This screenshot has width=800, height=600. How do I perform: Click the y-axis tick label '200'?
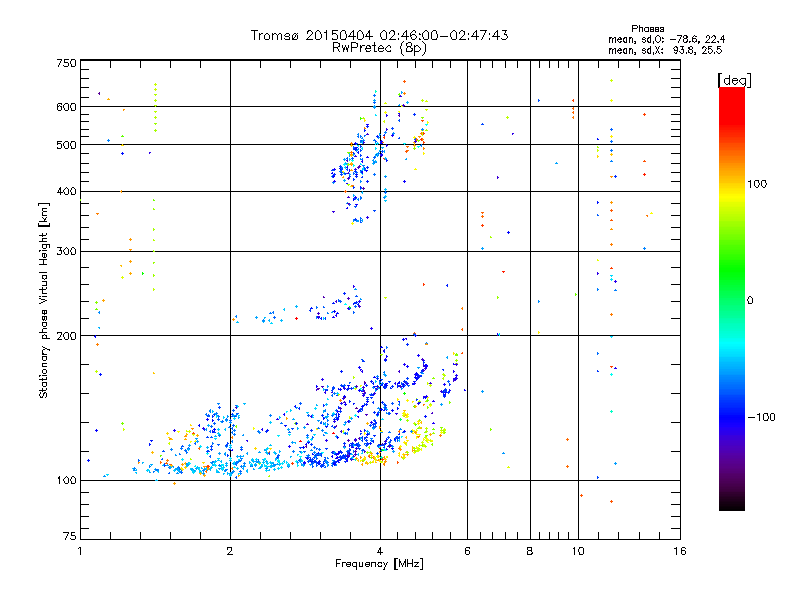(66, 336)
